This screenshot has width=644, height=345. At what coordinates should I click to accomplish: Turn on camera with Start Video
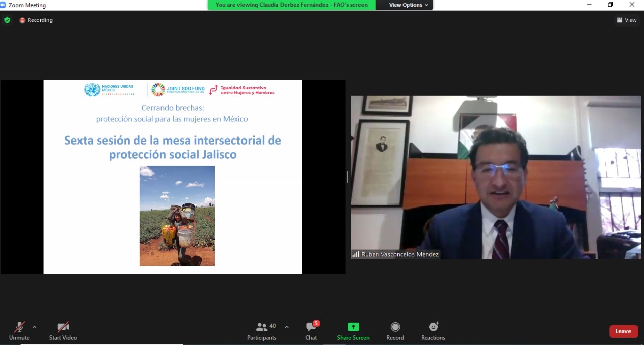[x=63, y=331]
